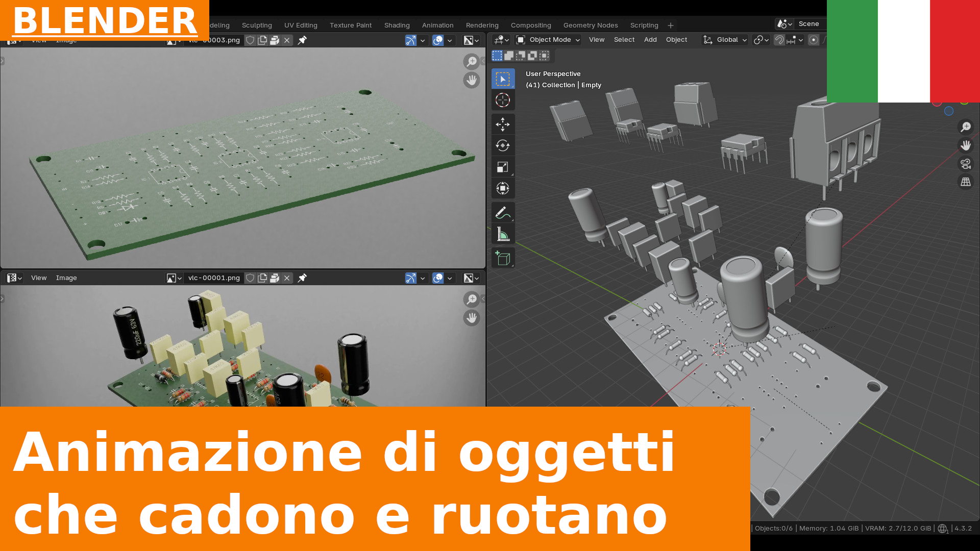Click pan hand gizmo in top image editor

[x=472, y=80]
